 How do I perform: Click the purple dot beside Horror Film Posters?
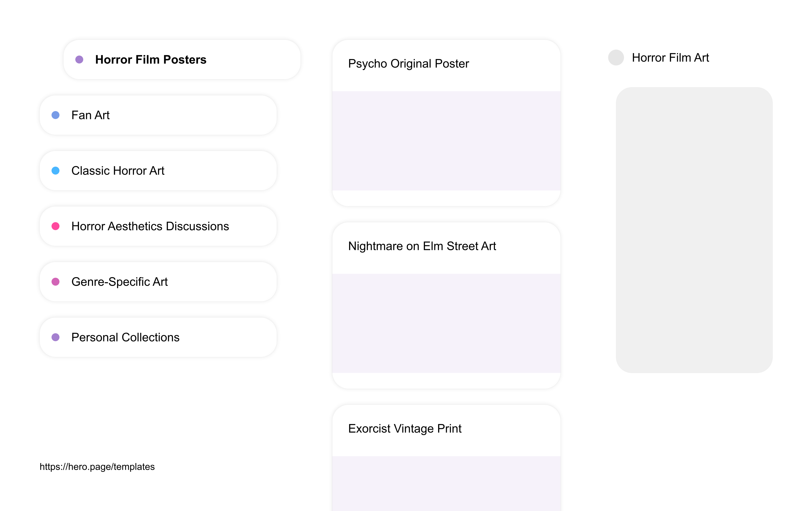pyautogui.click(x=79, y=60)
